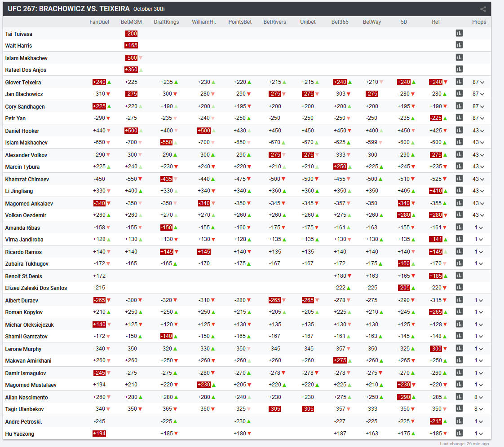Open chart icon for Hu Yaozong row

pyautogui.click(x=460, y=433)
